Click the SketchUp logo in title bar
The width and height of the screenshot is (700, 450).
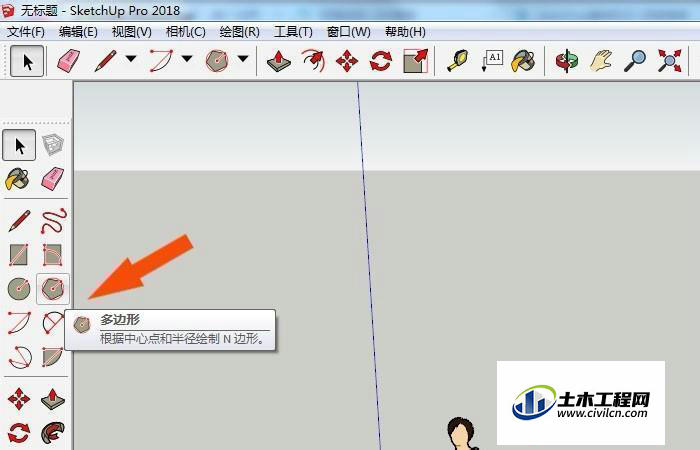click(8, 10)
